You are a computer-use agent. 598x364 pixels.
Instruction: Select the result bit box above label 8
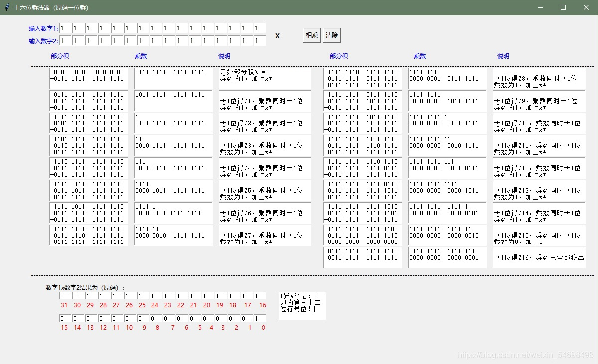156,319
